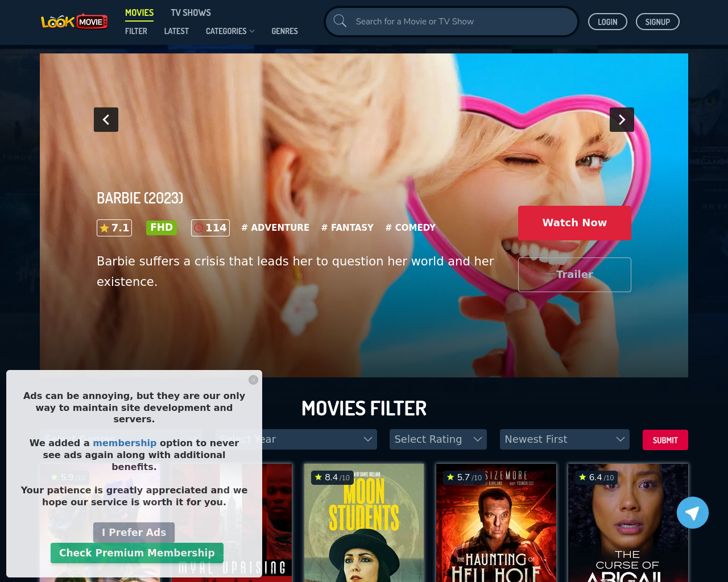Open the Filter menu item
The height and width of the screenshot is (582, 728).
(x=136, y=31)
